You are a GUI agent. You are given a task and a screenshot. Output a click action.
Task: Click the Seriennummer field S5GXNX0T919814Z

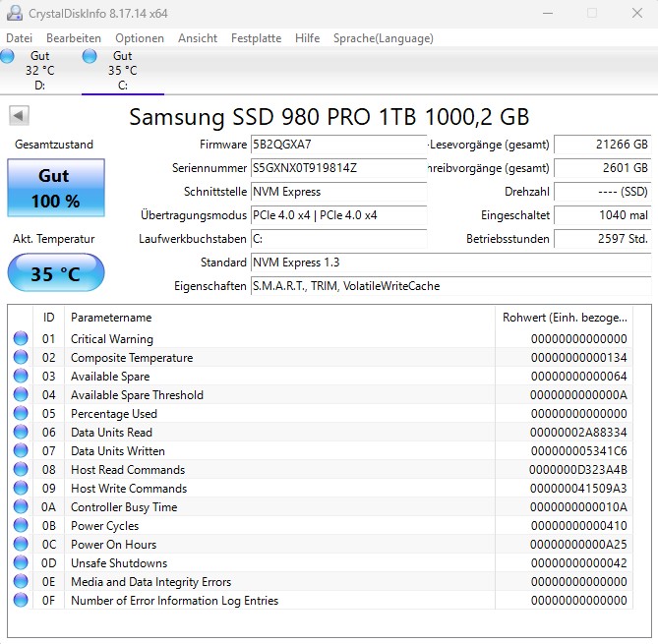(338, 168)
